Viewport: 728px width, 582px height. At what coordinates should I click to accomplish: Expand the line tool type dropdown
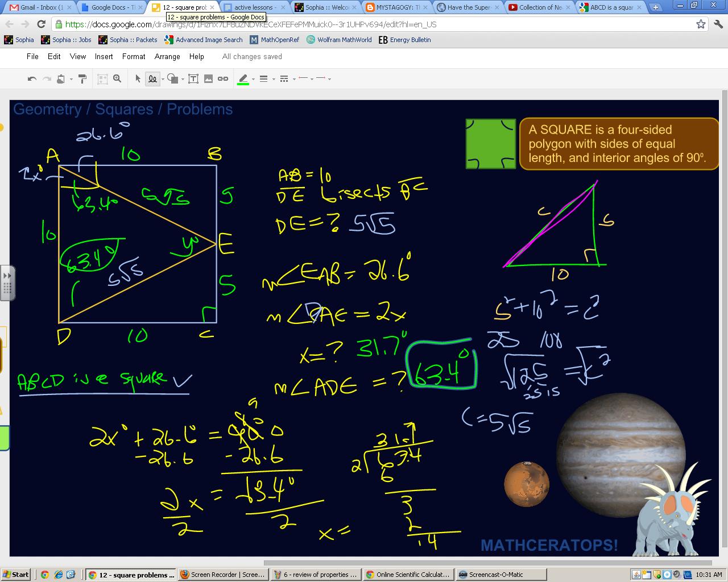point(163,80)
